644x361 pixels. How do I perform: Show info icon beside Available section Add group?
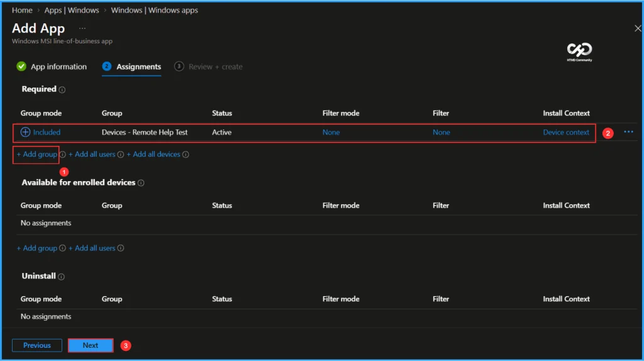pos(62,248)
